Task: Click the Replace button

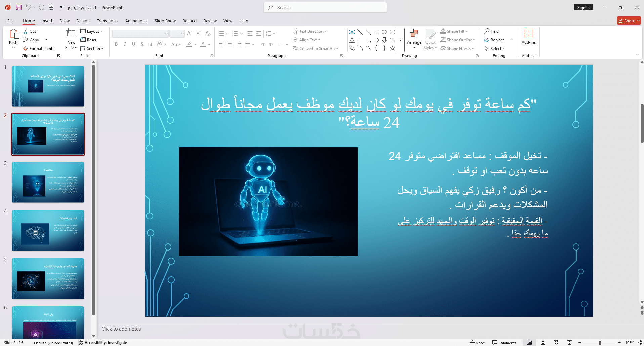Action: pyautogui.click(x=495, y=40)
